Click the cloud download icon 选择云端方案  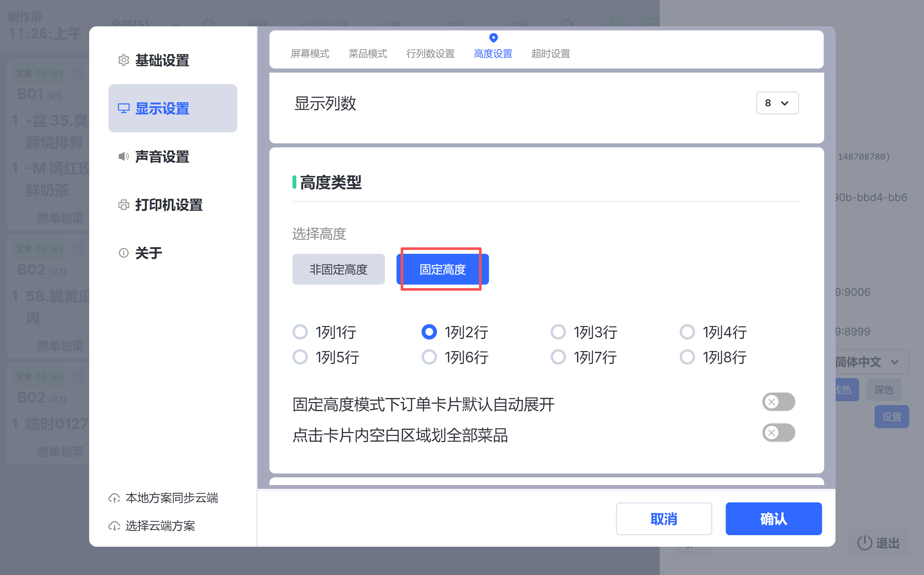[114, 526]
